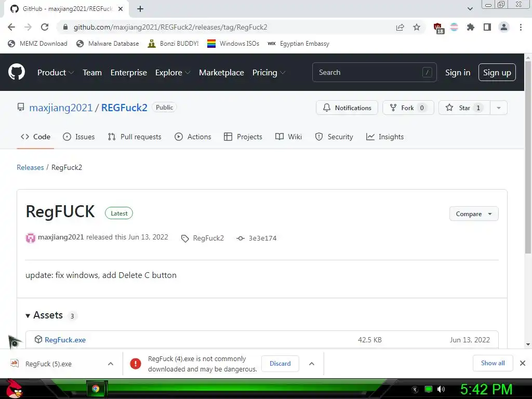
Task: Open the Chrome three-dot menu
Action: pyautogui.click(x=521, y=27)
